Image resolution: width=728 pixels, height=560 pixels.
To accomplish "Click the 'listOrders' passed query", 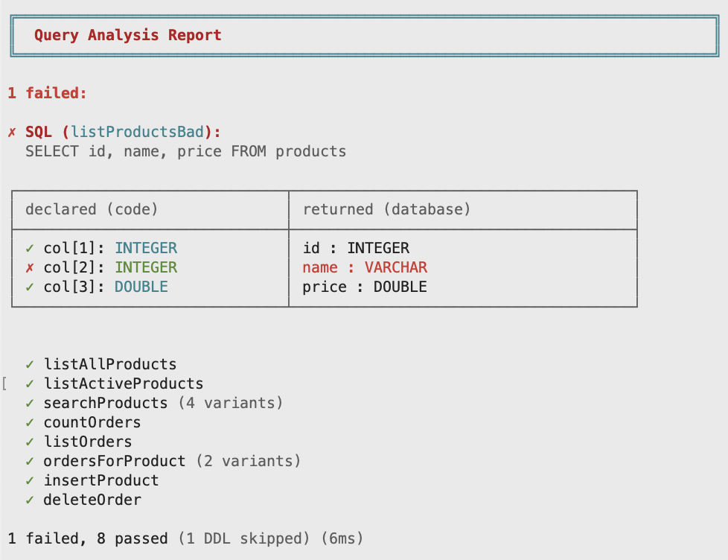I will tap(88, 442).
